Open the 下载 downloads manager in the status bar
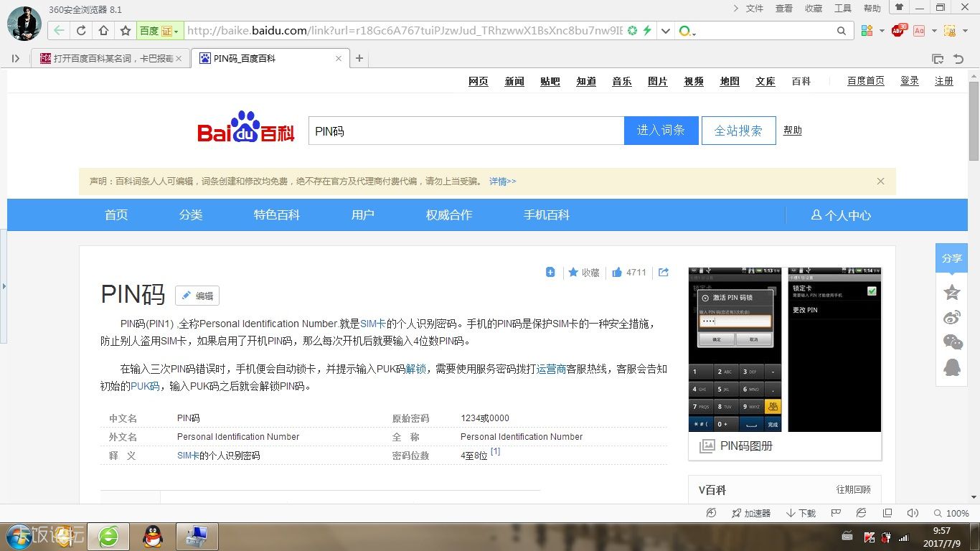 coord(801,513)
